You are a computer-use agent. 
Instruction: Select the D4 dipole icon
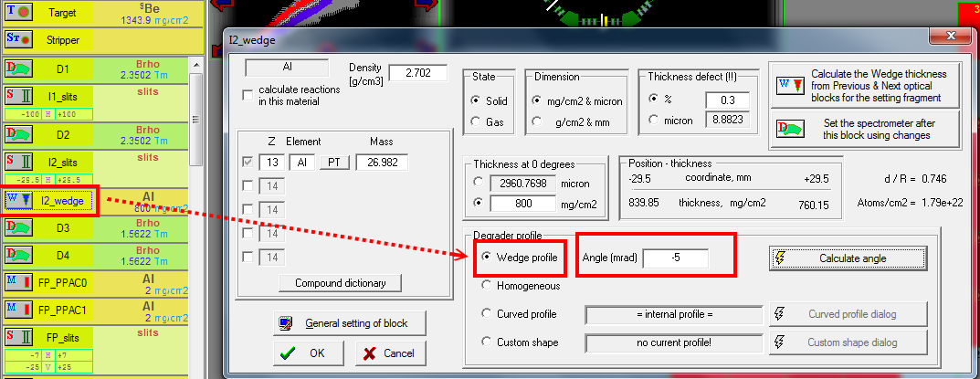pos(17,254)
